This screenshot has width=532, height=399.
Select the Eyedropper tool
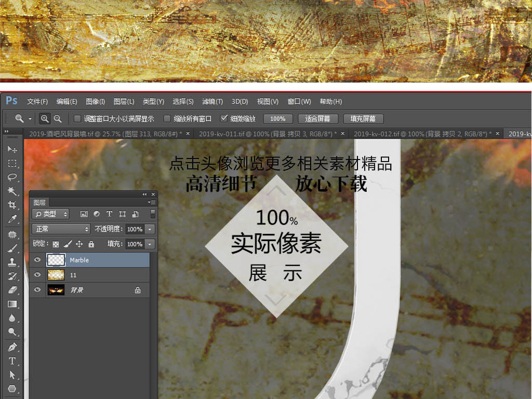tap(12, 219)
